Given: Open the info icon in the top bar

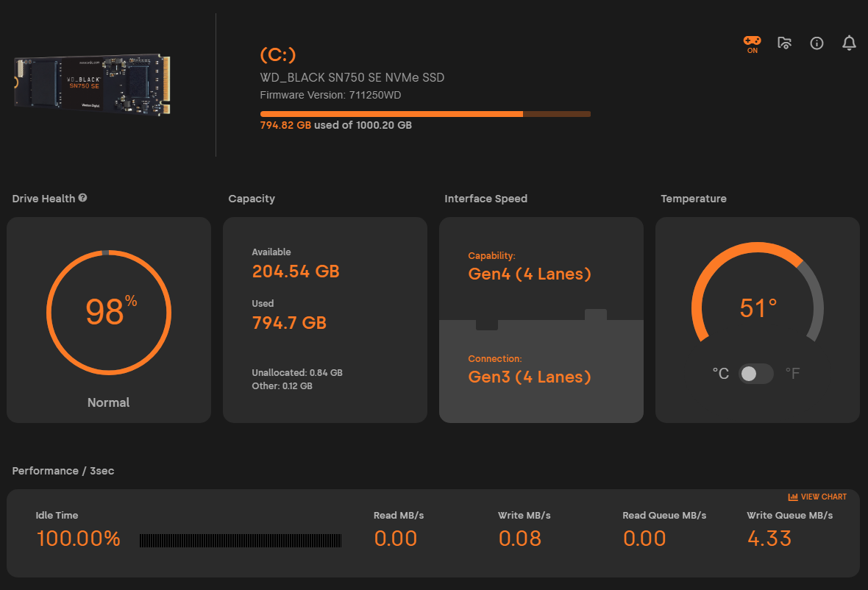Looking at the screenshot, I should [817, 43].
